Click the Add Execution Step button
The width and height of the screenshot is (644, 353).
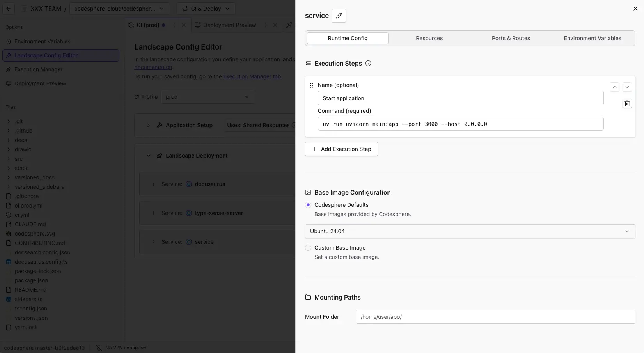[x=341, y=149]
